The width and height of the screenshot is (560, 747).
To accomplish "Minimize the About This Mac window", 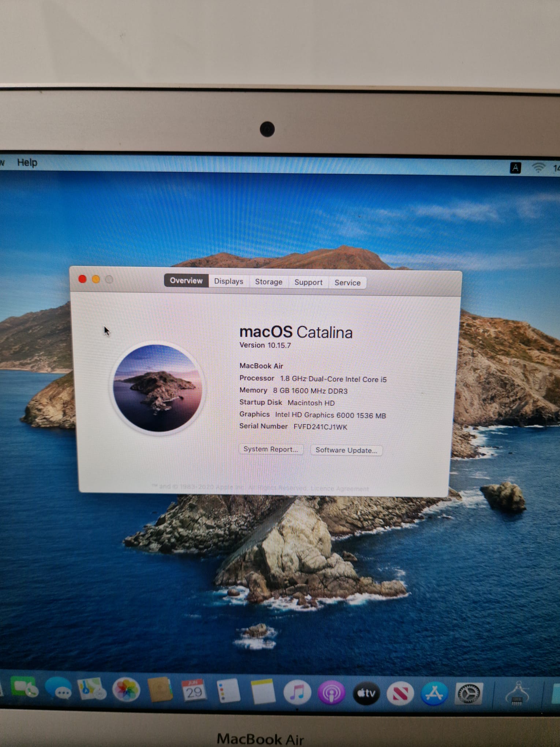I will coord(96,280).
